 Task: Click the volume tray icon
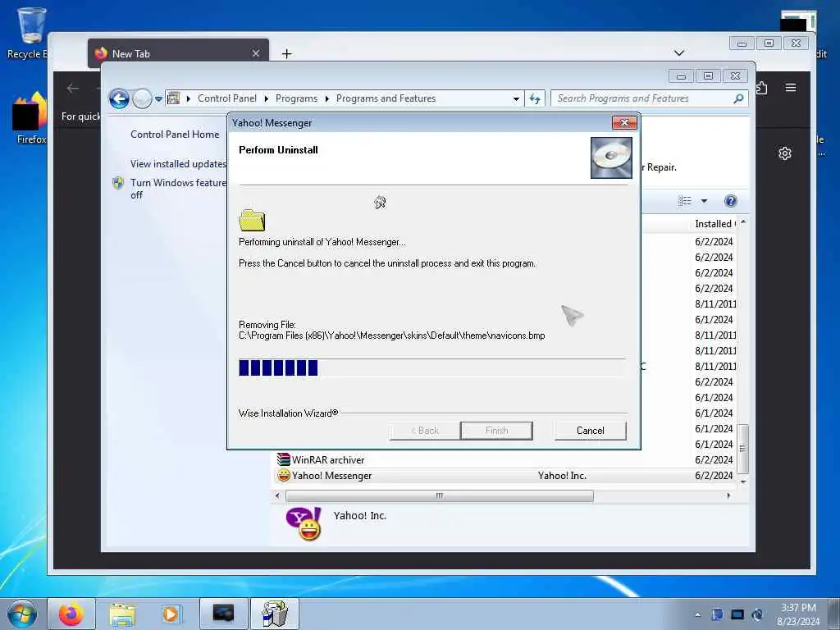pos(757,614)
